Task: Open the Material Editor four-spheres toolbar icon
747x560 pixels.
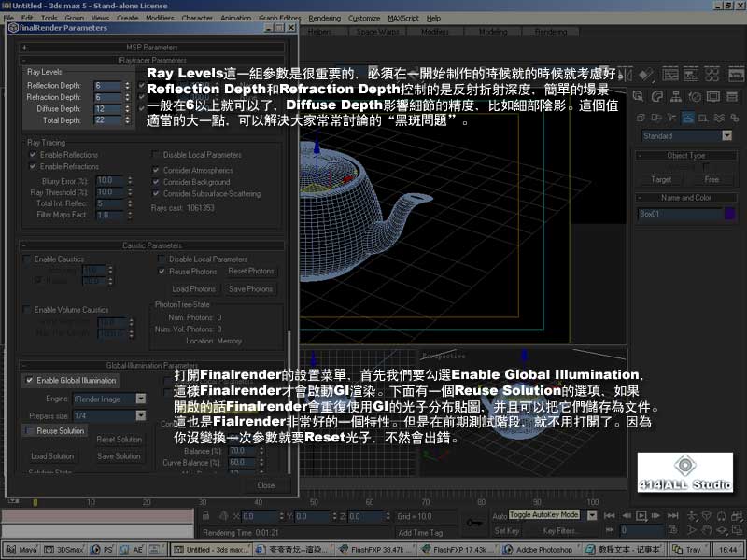Action: pos(712,75)
